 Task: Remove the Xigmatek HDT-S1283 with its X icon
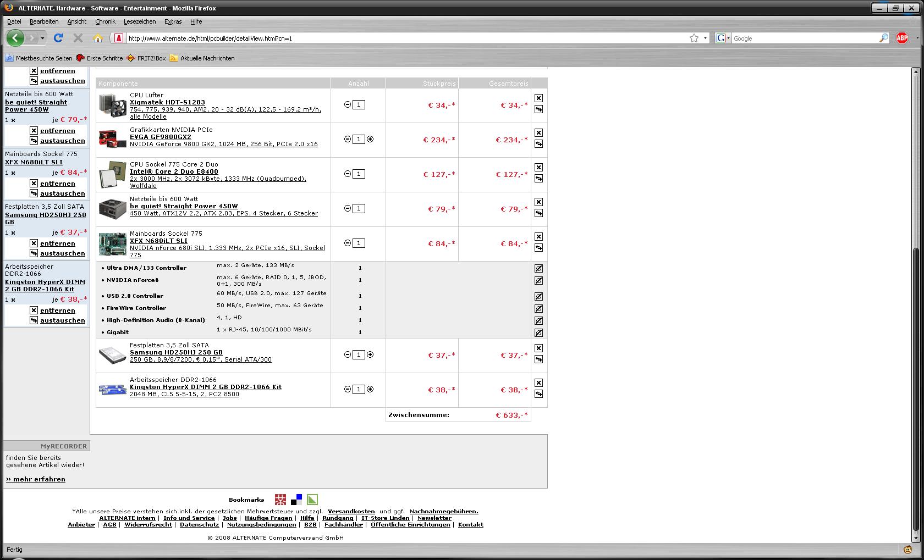click(x=538, y=98)
